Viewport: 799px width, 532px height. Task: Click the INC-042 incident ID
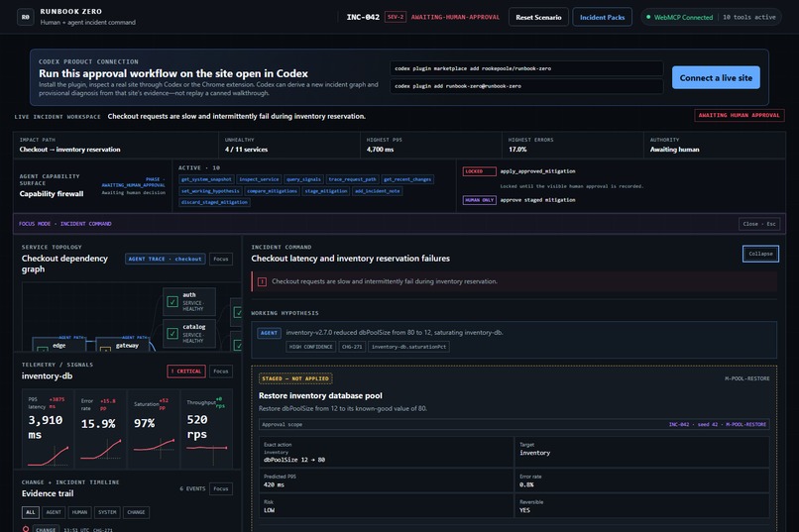pos(363,17)
